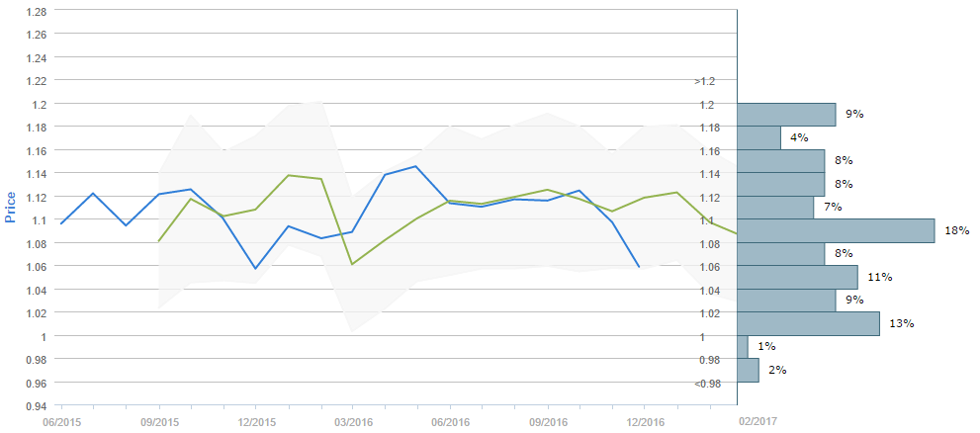Select the 12/2016 date label
The height and width of the screenshot is (433, 980).
point(645,421)
